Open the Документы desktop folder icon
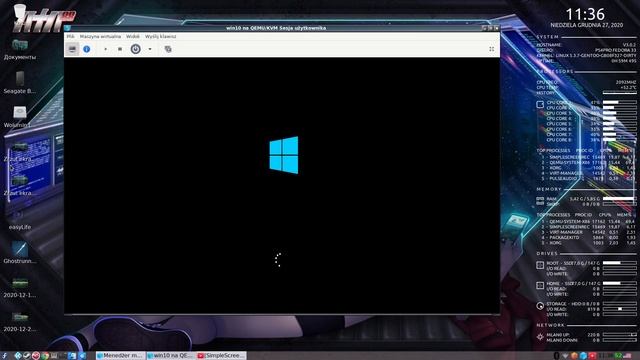The image size is (640, 360). coord(20,49)
